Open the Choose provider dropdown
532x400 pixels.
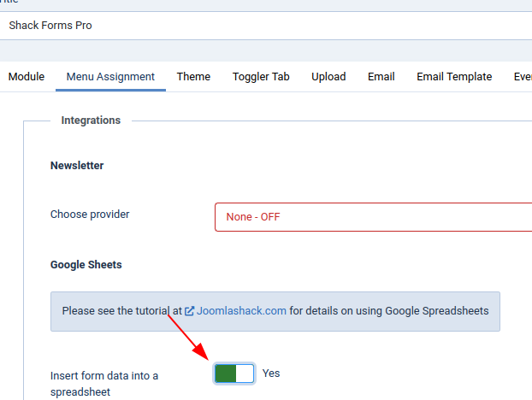(373, 217)
